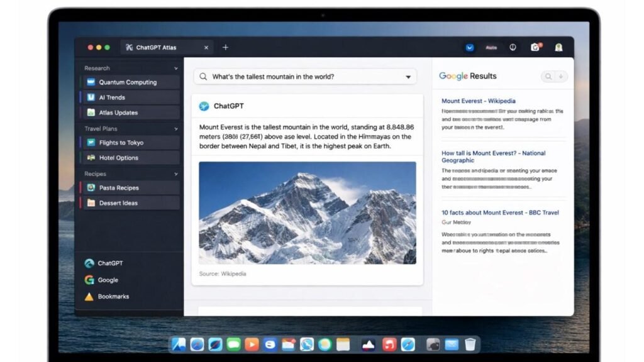Close the ChatGPT Atlas tab
Screen dimensions: 644x362
[x=206, y=48]
